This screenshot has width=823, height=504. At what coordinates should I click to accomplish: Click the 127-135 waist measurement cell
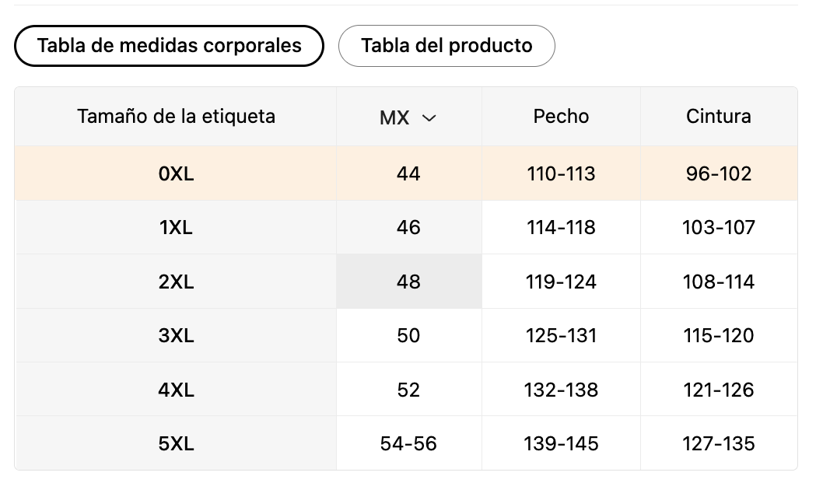[719, 443]
